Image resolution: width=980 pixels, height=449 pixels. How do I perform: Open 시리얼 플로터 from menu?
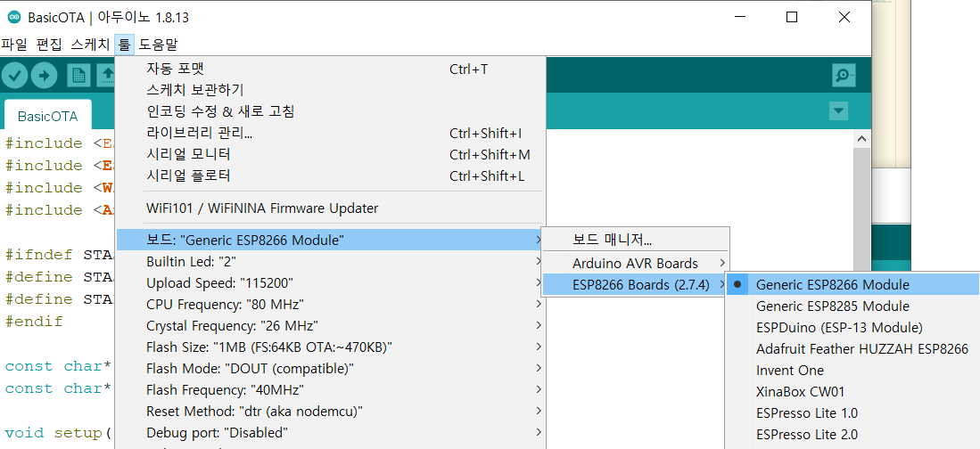pos(331,176)
